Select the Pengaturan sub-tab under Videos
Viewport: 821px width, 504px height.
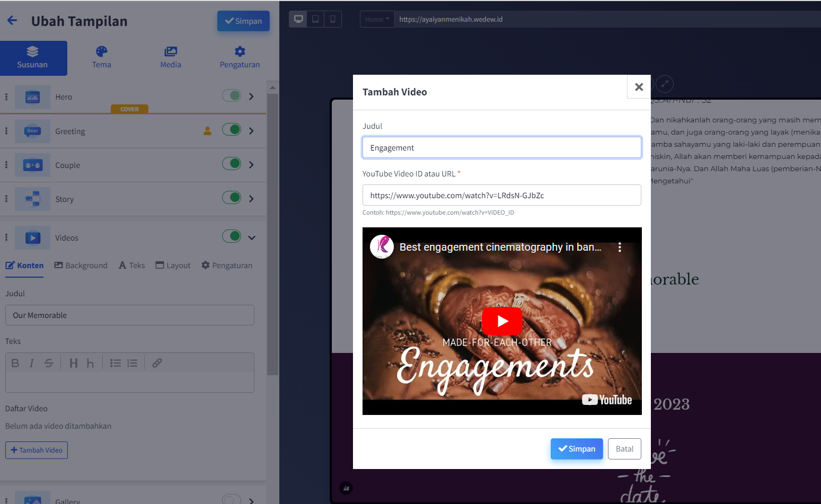click(x=227, y=265)
